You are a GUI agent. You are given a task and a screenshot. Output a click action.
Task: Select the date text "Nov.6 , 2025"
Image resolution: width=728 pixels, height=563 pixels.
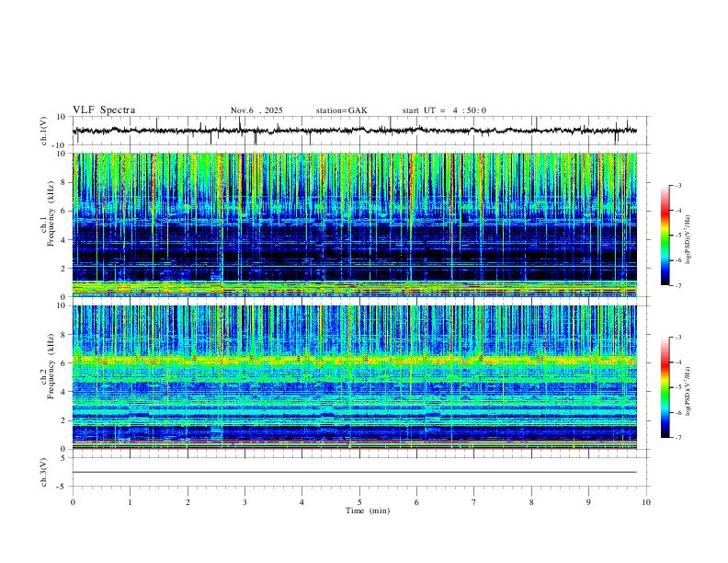pyautogui.click(x=256, y=110)
